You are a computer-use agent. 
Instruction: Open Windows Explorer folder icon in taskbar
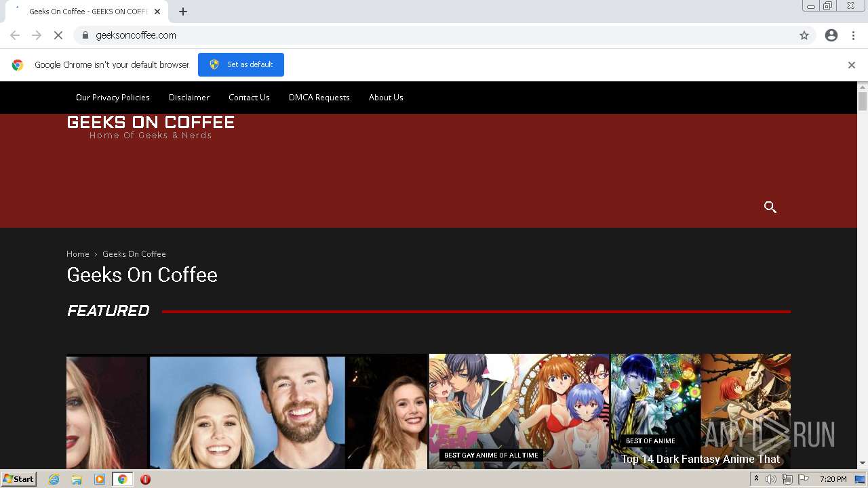point(77,479)
